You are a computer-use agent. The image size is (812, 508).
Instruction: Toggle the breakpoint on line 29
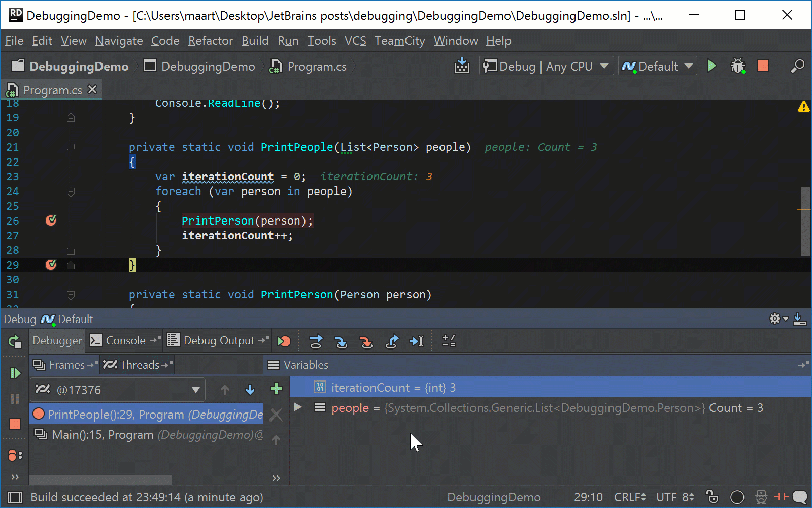pos(51,265)
